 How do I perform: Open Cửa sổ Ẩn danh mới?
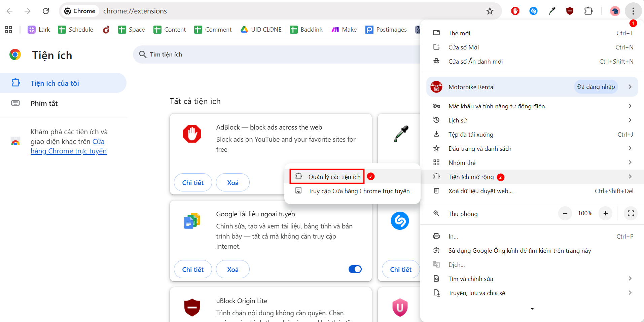[475, 61]
